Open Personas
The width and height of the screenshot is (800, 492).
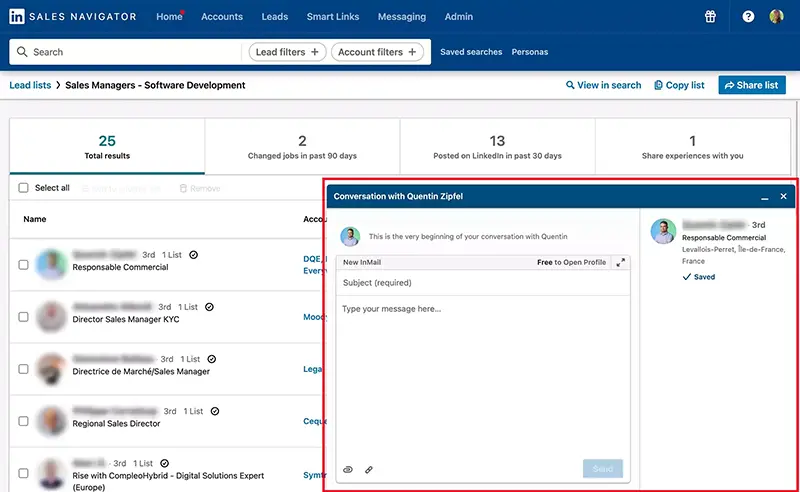pyautogui.click(x=530, y=52)
